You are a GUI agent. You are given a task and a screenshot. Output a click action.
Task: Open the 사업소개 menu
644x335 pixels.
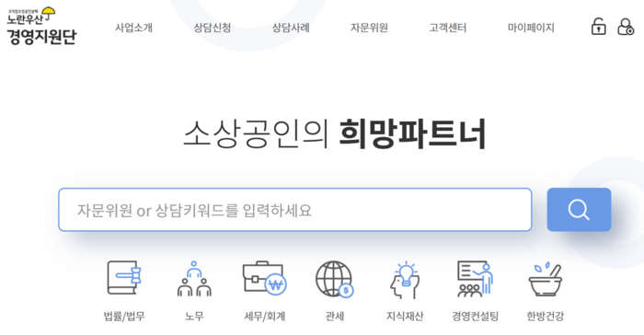[x=134, y=28]
